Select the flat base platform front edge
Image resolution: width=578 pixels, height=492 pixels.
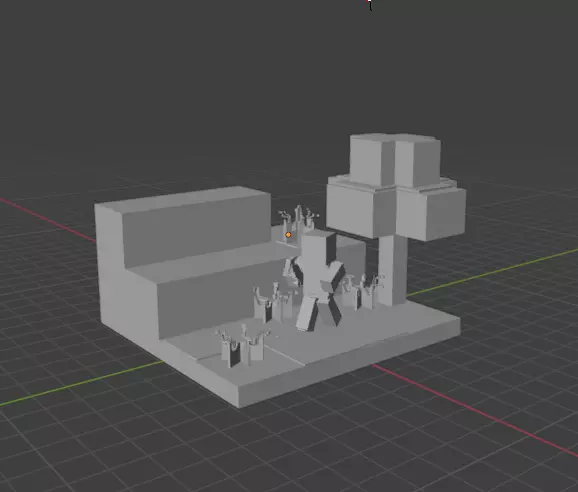(x=350, y=363)
